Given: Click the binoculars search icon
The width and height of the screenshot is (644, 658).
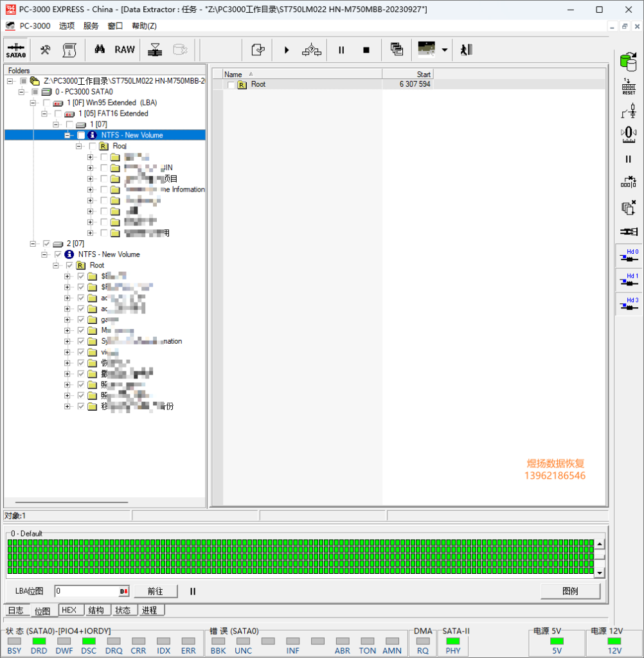Looking at the screenshot, I should pyautogui.click(x=100, y=49).
